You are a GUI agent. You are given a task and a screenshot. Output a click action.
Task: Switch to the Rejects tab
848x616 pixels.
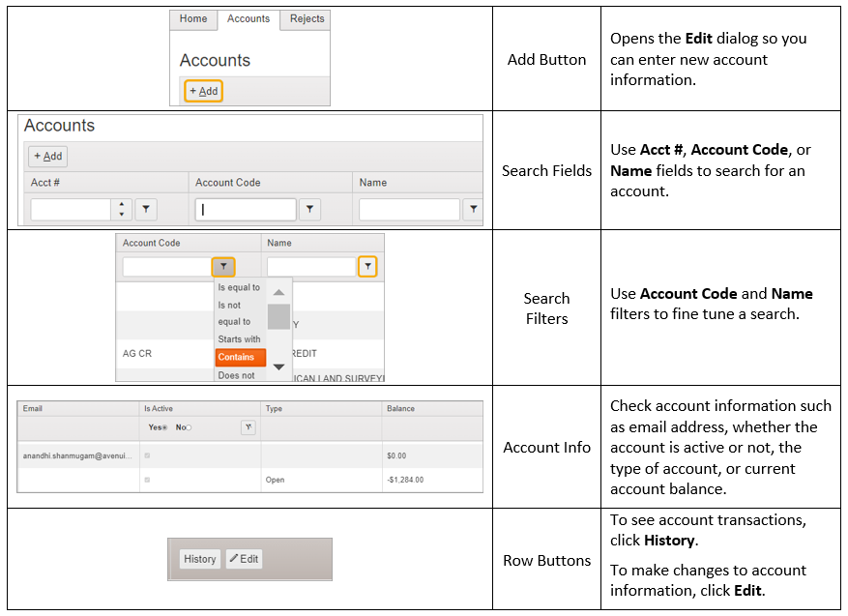[x=307, y=19]
